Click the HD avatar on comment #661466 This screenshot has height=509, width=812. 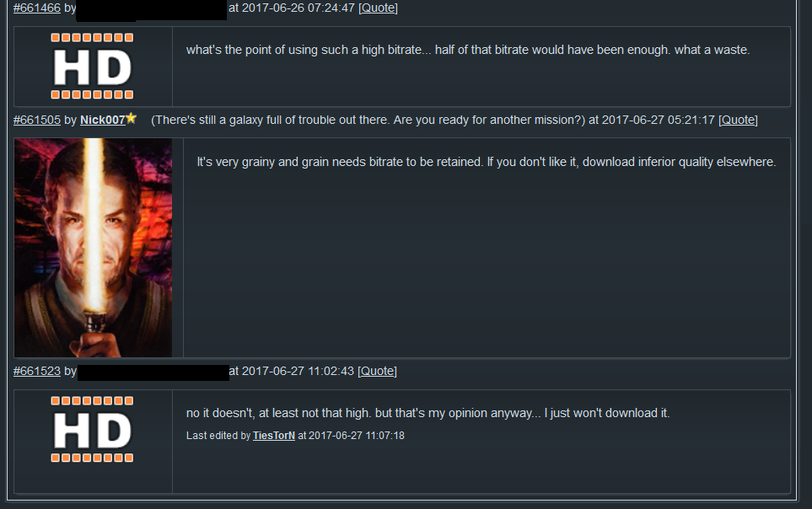tap(92, 67)
